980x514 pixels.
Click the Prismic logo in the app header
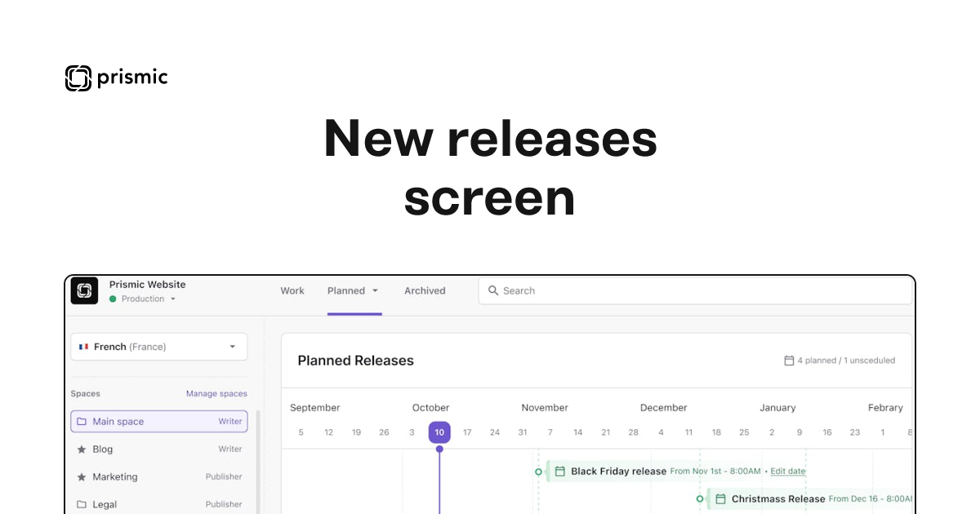[x=84, y=290]
